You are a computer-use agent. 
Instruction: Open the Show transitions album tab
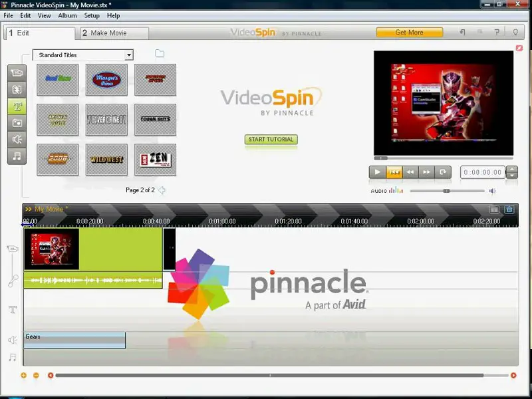[x=17, y=90]
